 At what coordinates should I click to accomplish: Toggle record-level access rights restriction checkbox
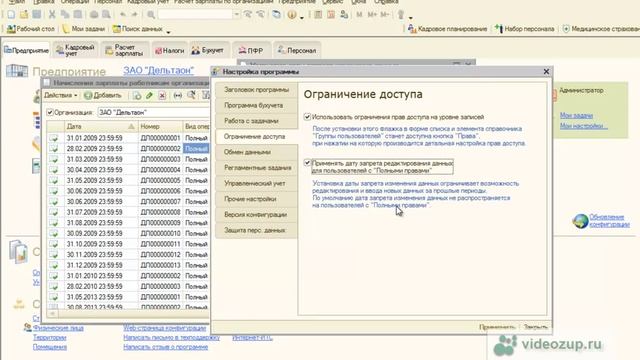click(307, 117)
